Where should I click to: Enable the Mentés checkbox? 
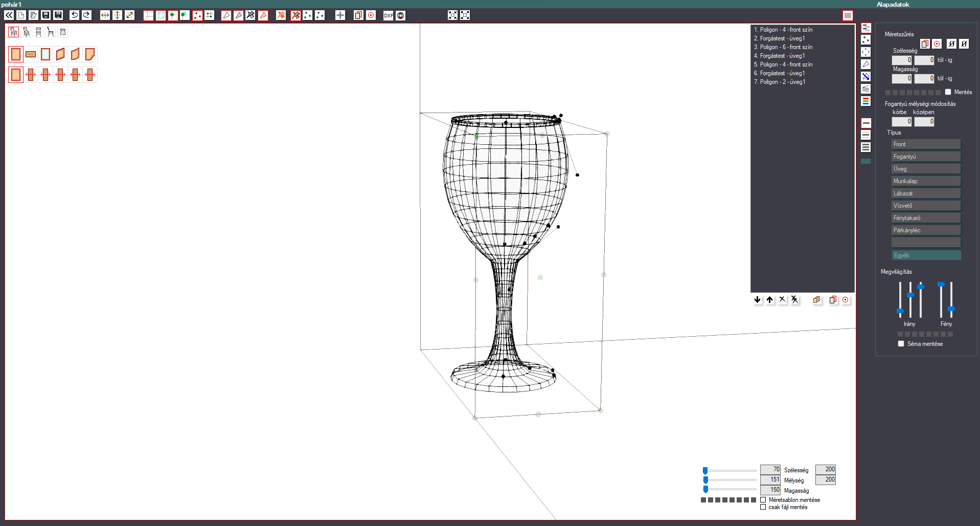[x=948, y=92]
